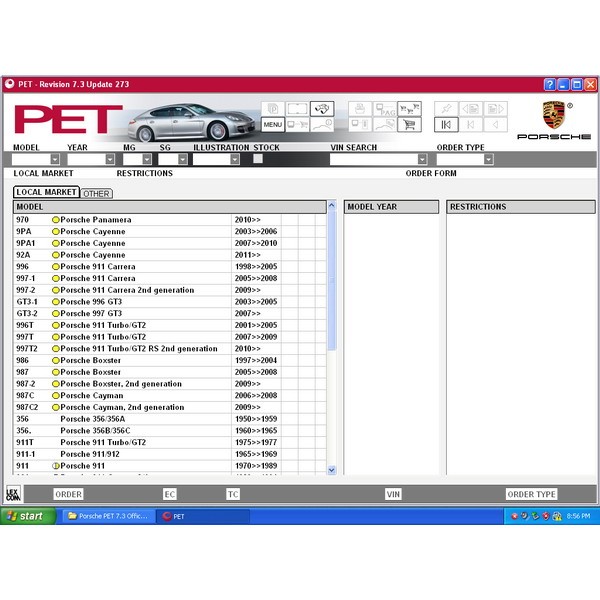
Task: Click the model list scroll-down arrow
Action: coord(332,470)
